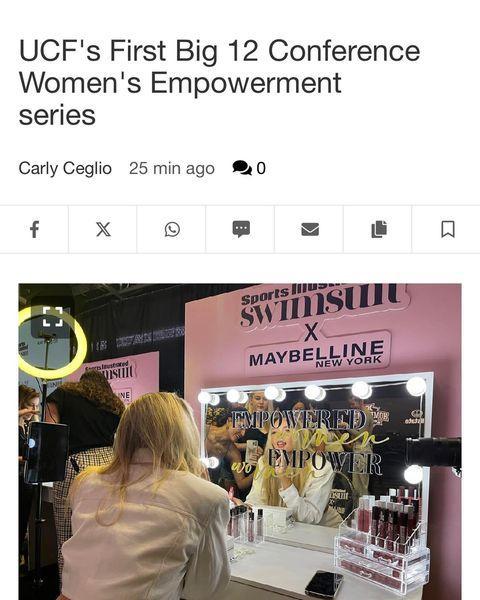Copy article link with copy icon
480x600 pixels.
379,229
